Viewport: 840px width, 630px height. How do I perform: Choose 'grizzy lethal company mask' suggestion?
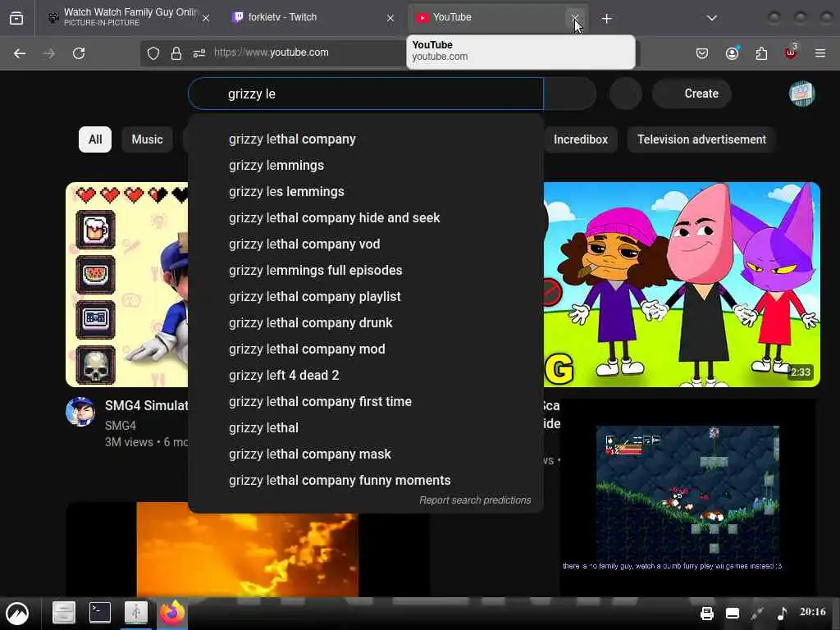click(x=366, y=454)
